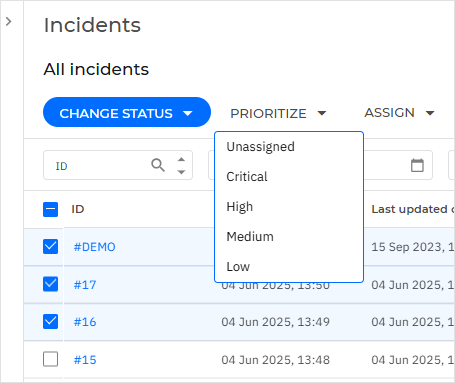Sort by Last updated column header
This screenshot has height=383, width=455.
413,209
